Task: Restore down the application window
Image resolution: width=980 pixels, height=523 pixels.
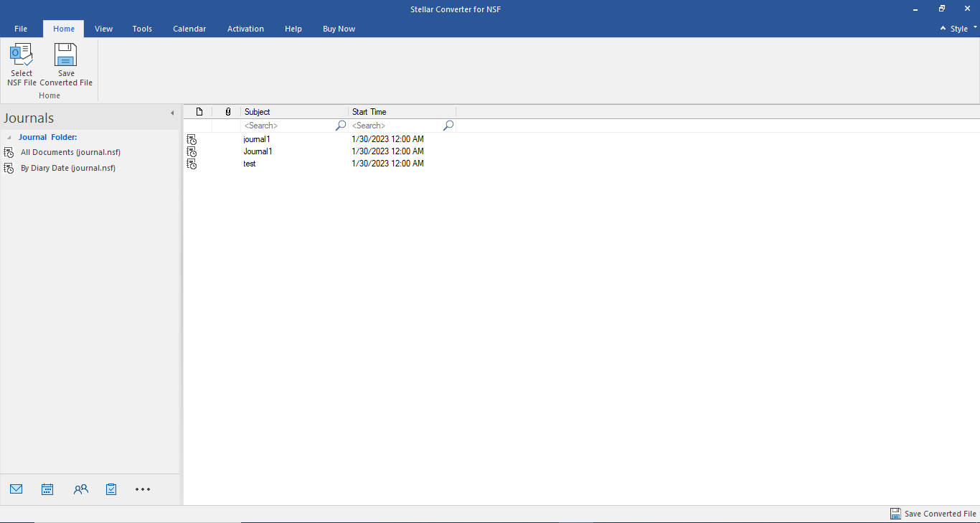Action: (x=942, y=9)
